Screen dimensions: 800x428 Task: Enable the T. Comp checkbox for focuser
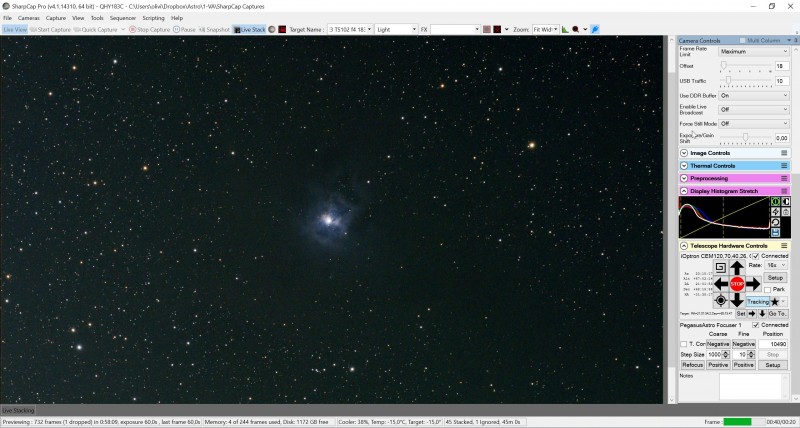[x=684, y=344]
